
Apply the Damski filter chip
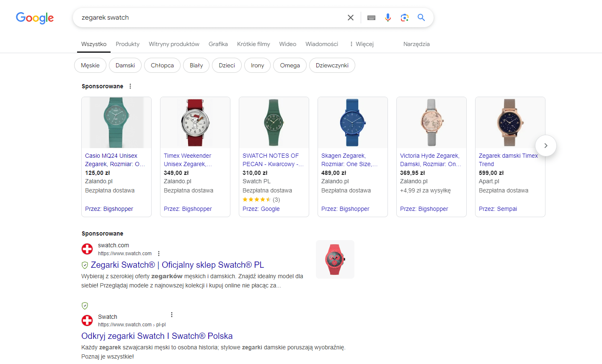pos(125,65)
